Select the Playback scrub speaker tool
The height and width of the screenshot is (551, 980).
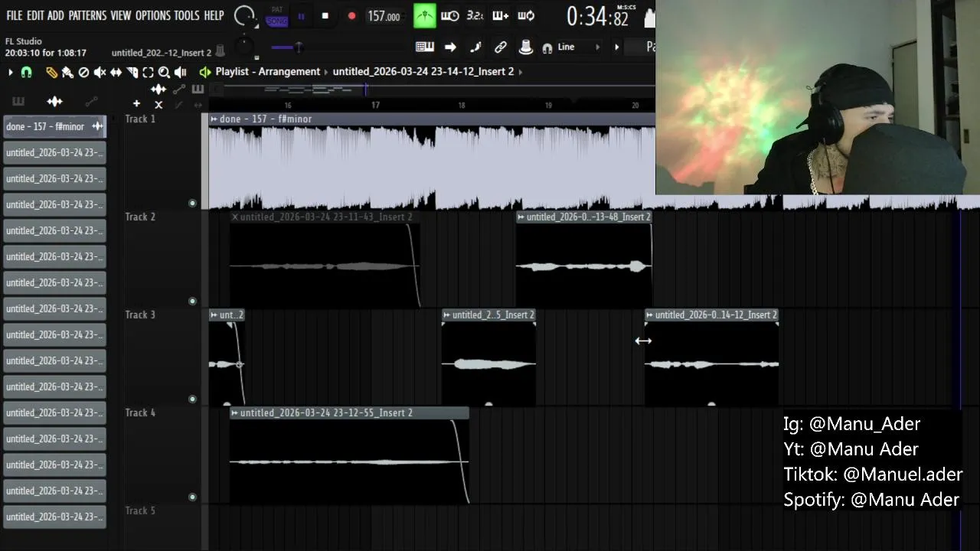(x=180, y=72)
